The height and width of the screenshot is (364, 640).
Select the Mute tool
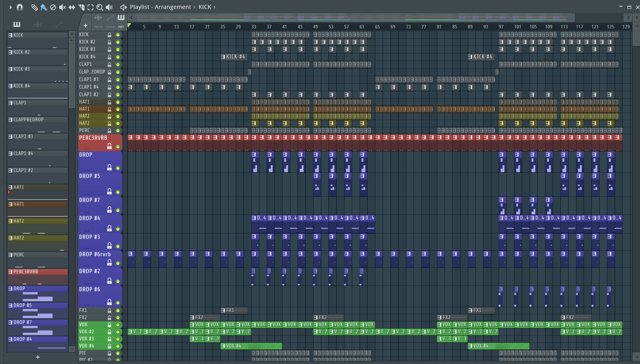click(x=62, y=7)
